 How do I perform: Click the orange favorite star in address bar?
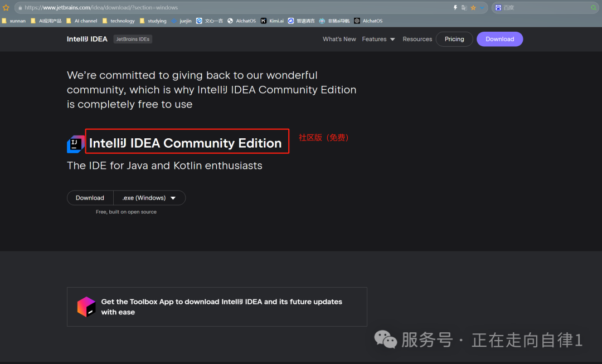click(473, 8)
